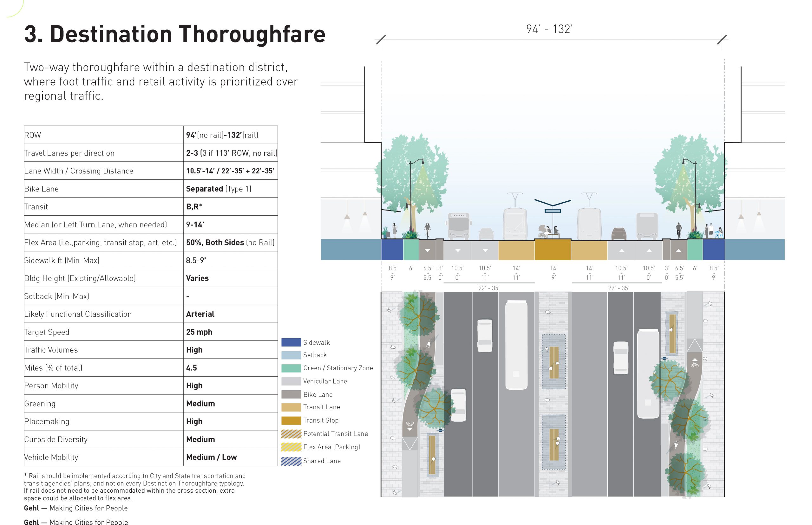Click the Median value '9-14''
The image size is (812, 525).
click(x=195, y=225)
